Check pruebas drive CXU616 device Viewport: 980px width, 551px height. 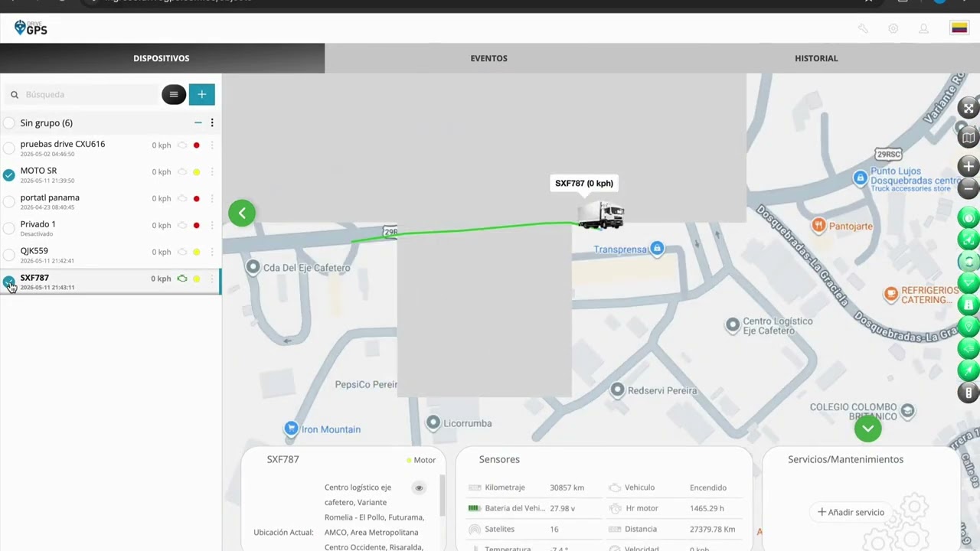point(9,148)
